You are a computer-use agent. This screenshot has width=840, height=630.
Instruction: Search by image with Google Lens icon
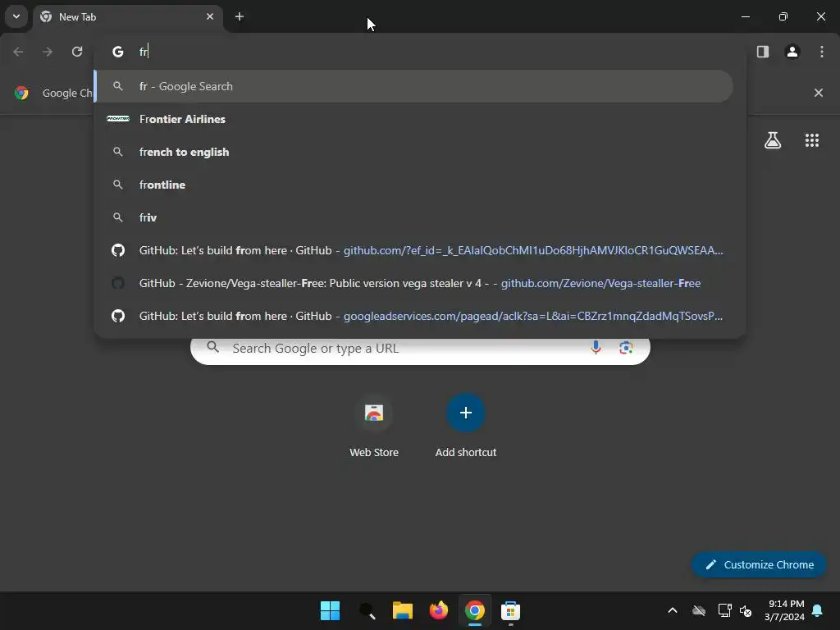pyautogui.click(x=626, y=348)
